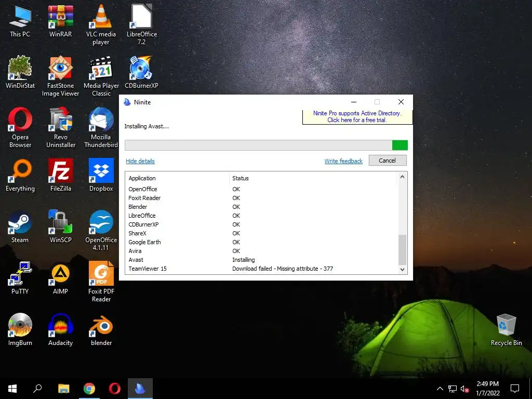Viewport: 532px width, 399px height.
Task: Open the This PC desktop icon
Action: coord(20,21)
